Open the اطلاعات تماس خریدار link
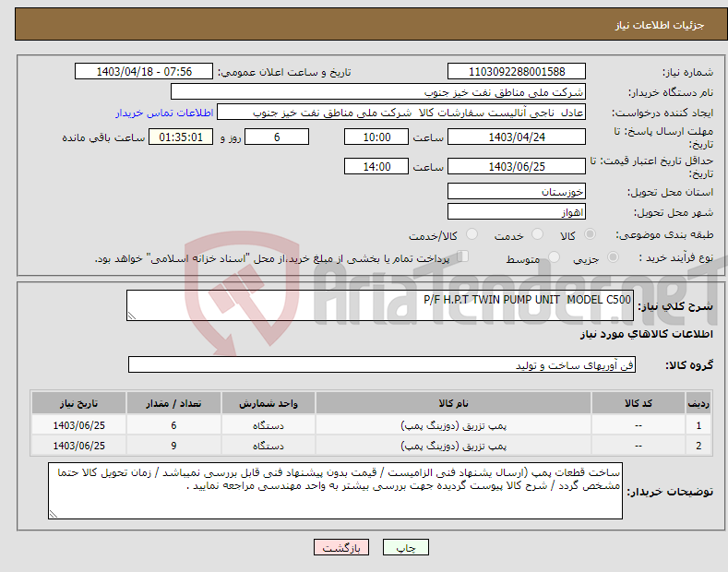 [x=164, y=113]
